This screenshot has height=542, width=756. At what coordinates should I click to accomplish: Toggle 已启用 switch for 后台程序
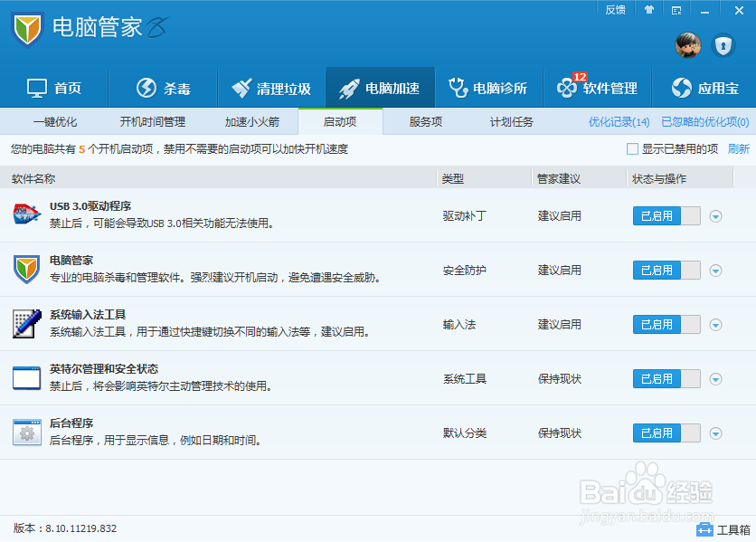point(666,433)
